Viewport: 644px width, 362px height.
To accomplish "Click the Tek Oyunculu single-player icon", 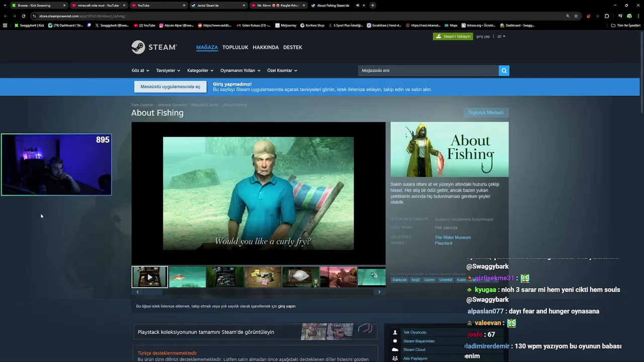I will [x=395, y=332].
